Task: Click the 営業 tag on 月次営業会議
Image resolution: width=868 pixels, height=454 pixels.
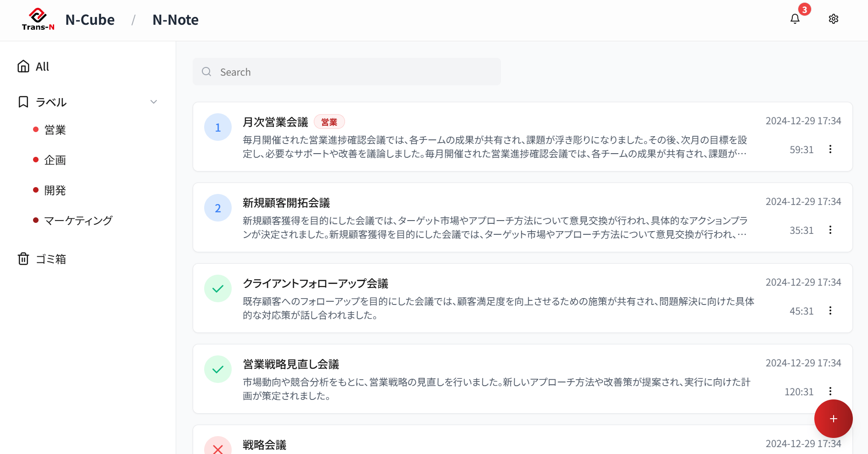Action: click(x=329, y=122)
